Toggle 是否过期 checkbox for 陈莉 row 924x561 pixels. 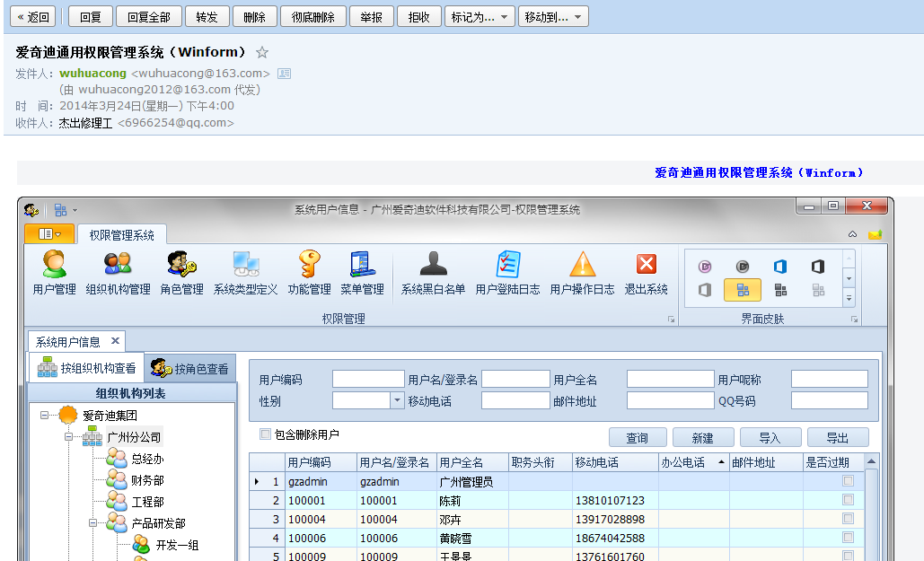point(848,500)
